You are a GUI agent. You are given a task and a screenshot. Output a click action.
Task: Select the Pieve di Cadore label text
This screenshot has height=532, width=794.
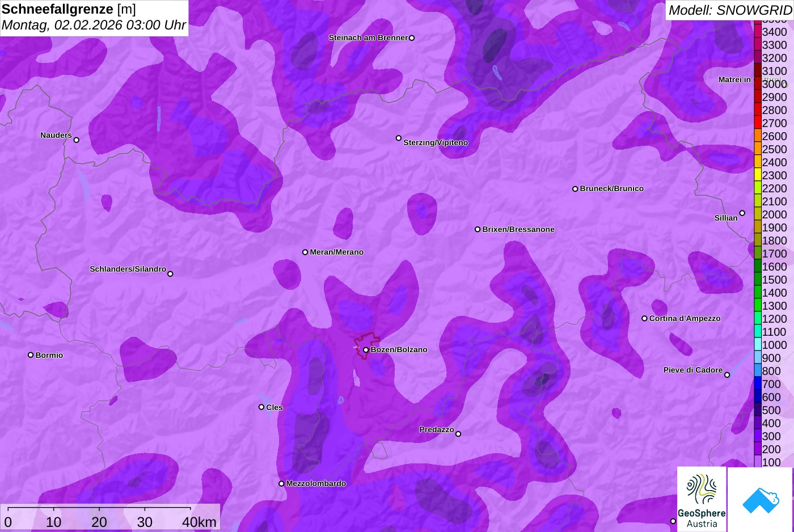[x=693, y=370]
